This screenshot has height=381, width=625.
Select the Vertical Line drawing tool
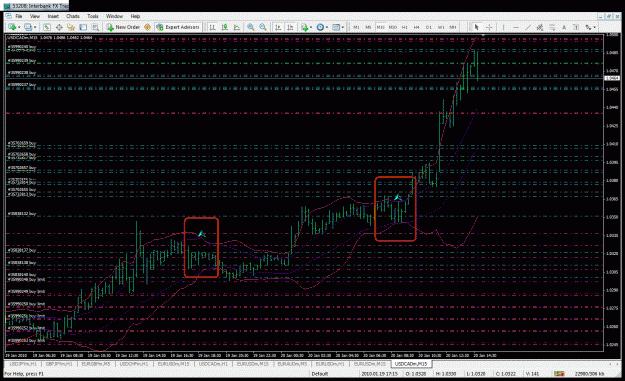(503, 27)
